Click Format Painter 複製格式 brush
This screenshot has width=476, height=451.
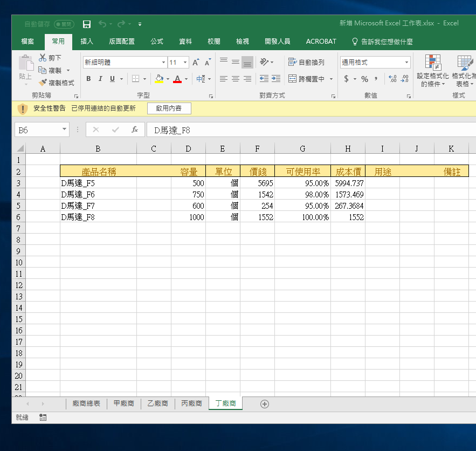point(57,83)
